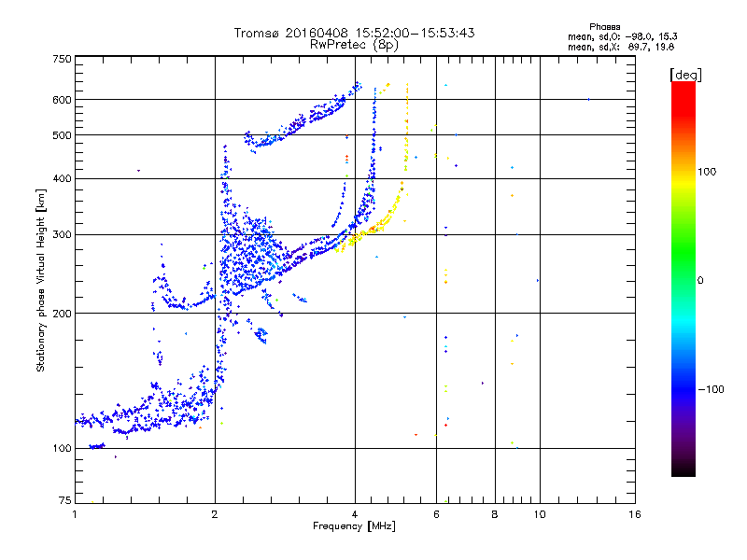Click the x-axis title "Frequency [MHz]"
Viewport: 747px width, 560px height.
(354, 526)
